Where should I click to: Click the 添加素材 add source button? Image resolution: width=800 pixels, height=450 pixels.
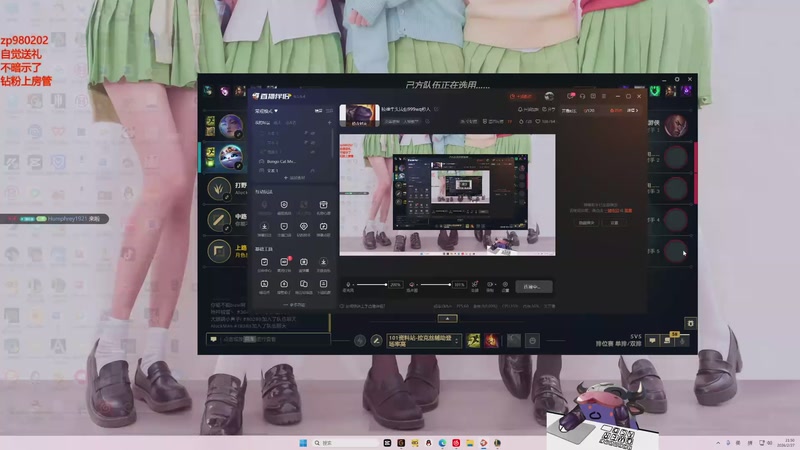click(x=294, y=178)
